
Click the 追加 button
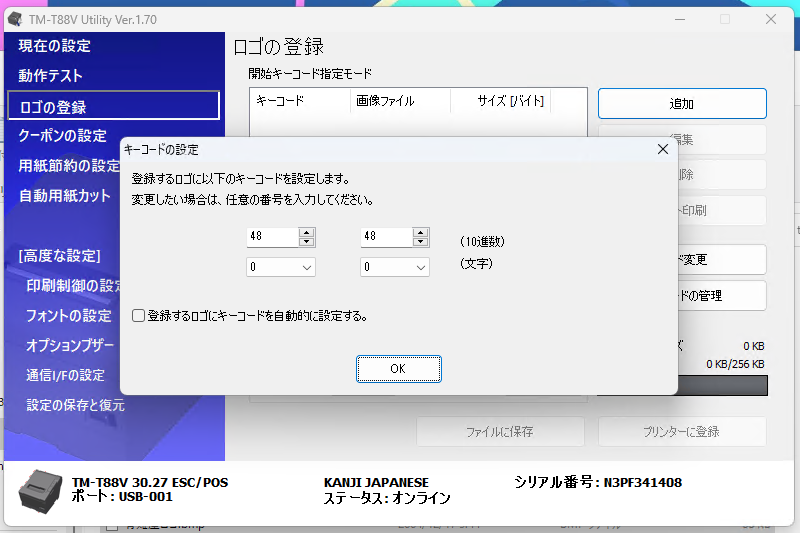682,104
